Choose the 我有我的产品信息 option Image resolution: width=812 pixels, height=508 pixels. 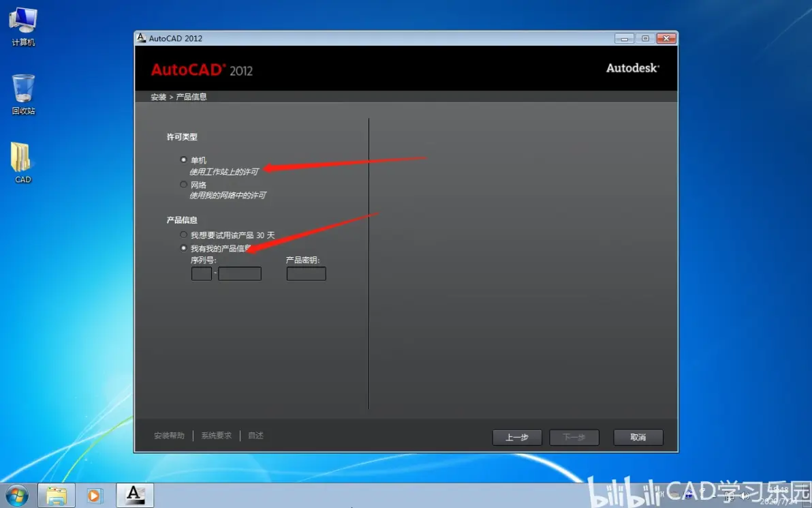(x=183, y=248)
